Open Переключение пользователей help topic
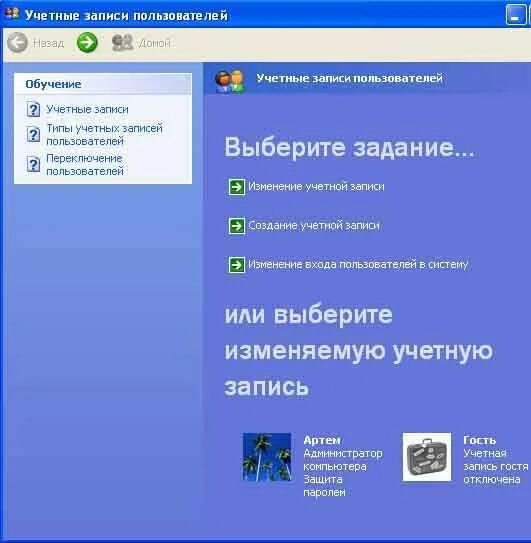Screen dimensions: 531x543 pyautogui.click(x=85, y=165)
